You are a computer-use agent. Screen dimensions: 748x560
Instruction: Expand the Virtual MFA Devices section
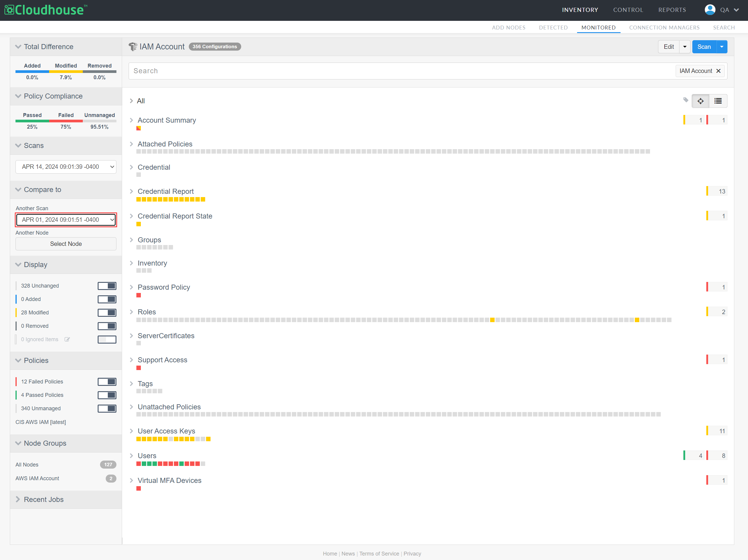132,481
